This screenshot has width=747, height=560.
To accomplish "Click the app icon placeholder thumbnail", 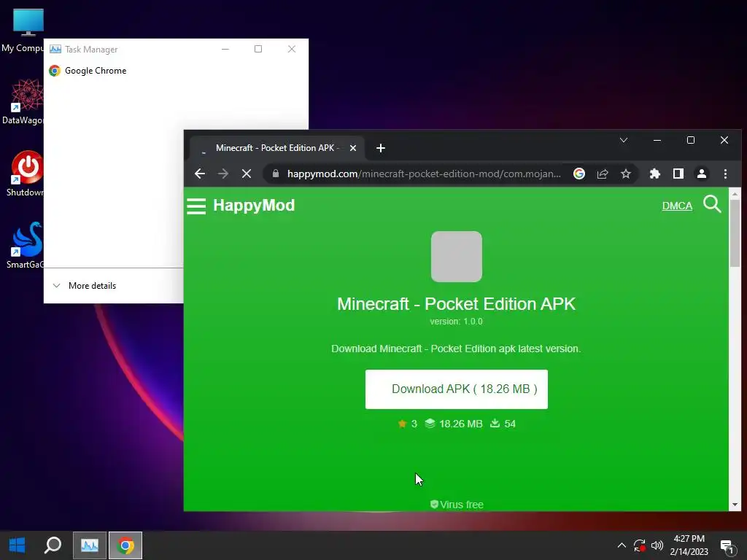I will 457,257.
